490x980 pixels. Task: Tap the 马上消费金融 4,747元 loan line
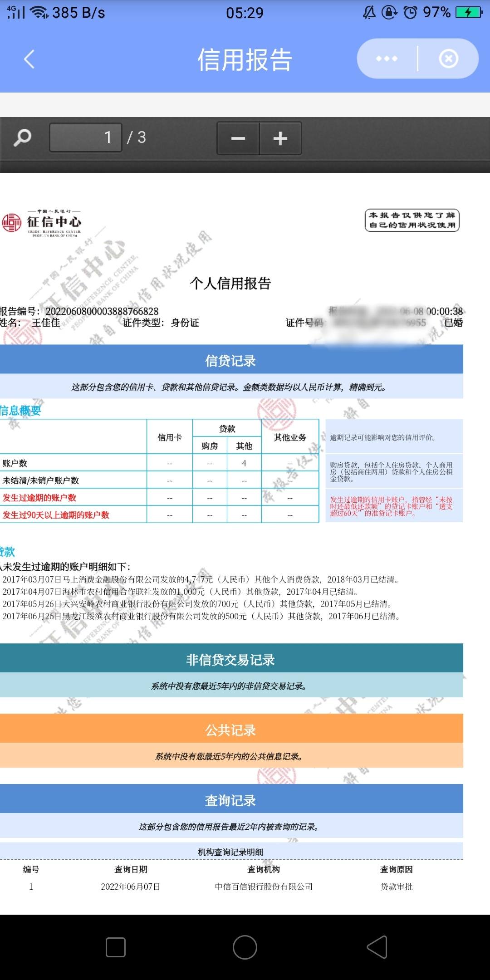pyautogui.click(x=201, y=579)
